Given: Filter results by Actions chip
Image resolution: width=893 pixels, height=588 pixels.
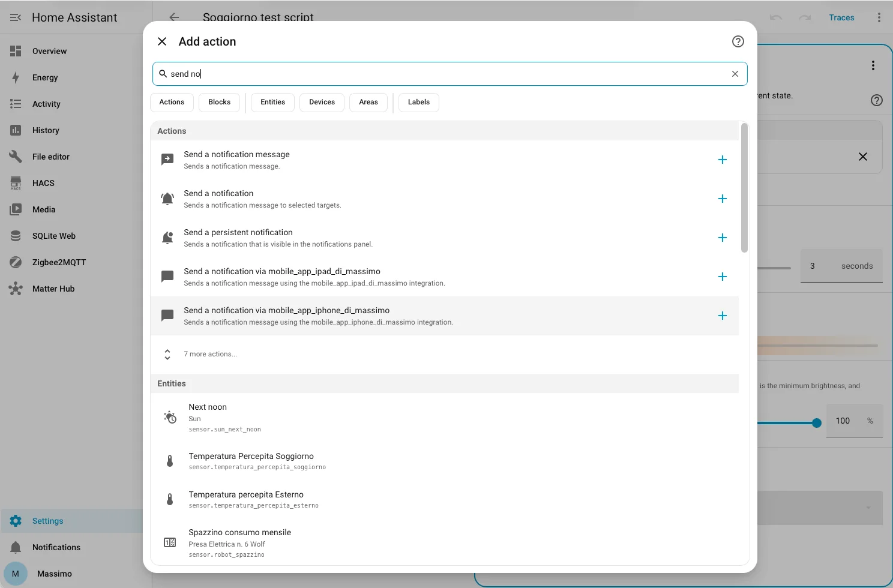Looking at the screenshot, I should click(172, 102).
